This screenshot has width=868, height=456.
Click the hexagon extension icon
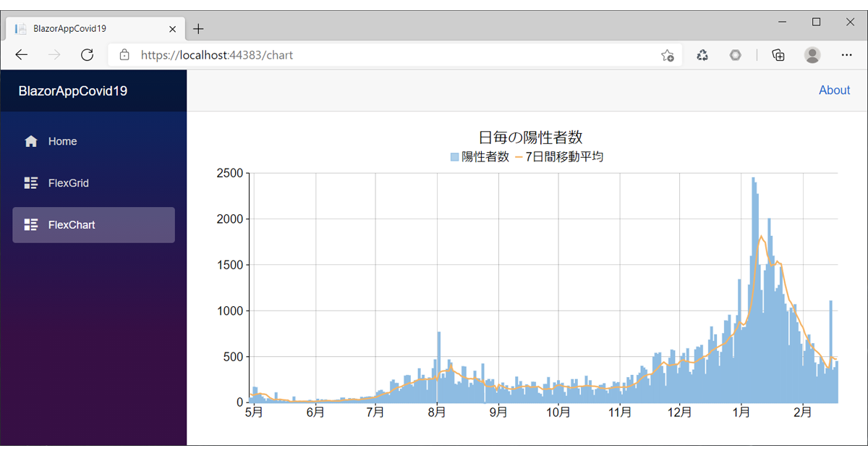(x=736, y=54)
